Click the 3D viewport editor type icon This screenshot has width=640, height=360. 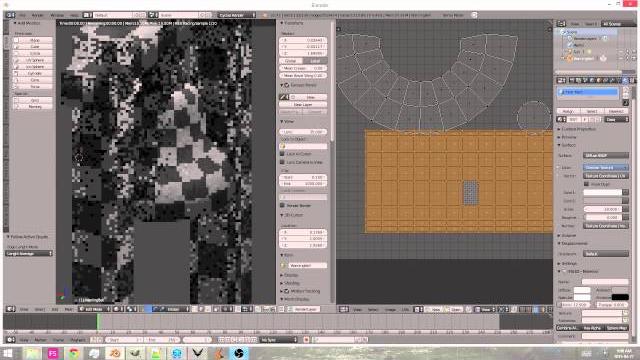tap(11, 309)
